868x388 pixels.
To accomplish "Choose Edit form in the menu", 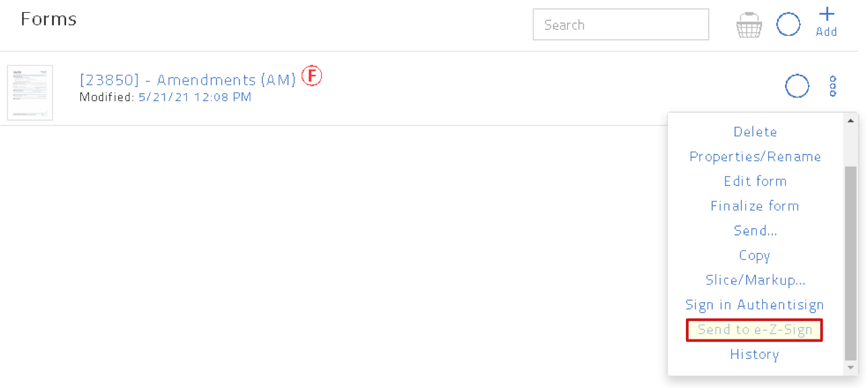I will click(755, 182).
